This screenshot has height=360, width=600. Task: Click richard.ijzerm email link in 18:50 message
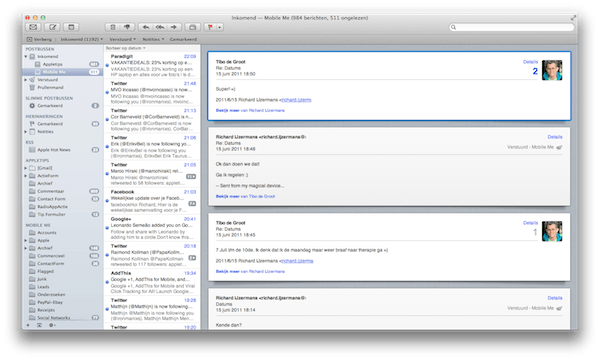coord(296,100)
